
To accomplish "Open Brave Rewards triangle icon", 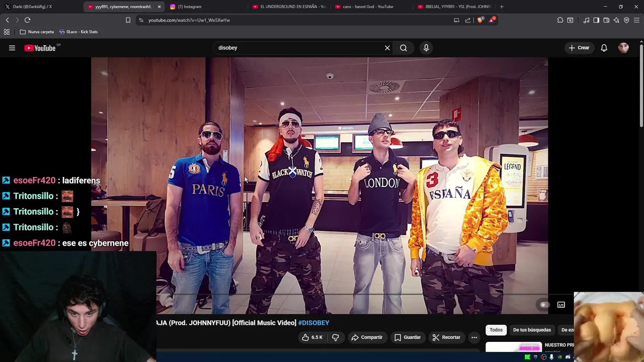I will click(492, 20).
